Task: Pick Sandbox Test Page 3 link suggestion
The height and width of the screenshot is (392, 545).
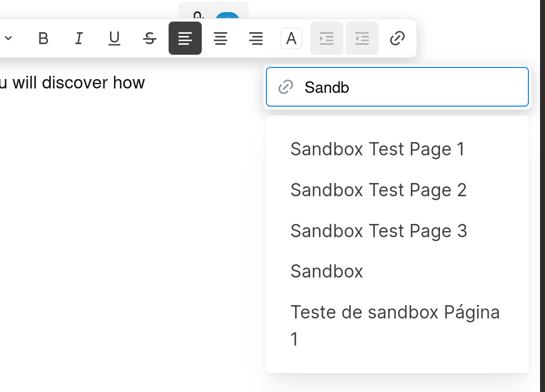Action: pos(379,231)
